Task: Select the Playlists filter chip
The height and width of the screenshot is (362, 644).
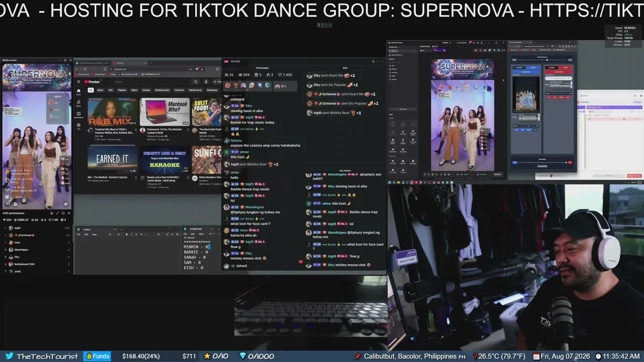Action: [122, 90]
